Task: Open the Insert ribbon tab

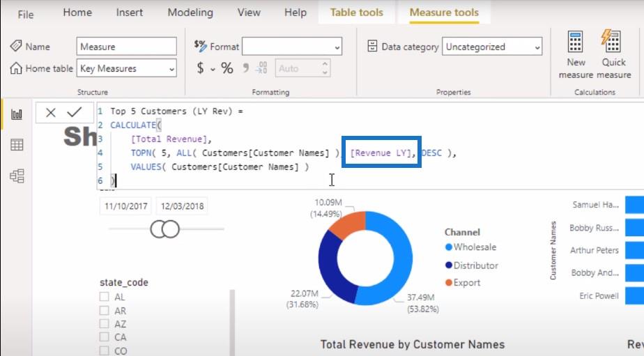Action: point(130,13)
